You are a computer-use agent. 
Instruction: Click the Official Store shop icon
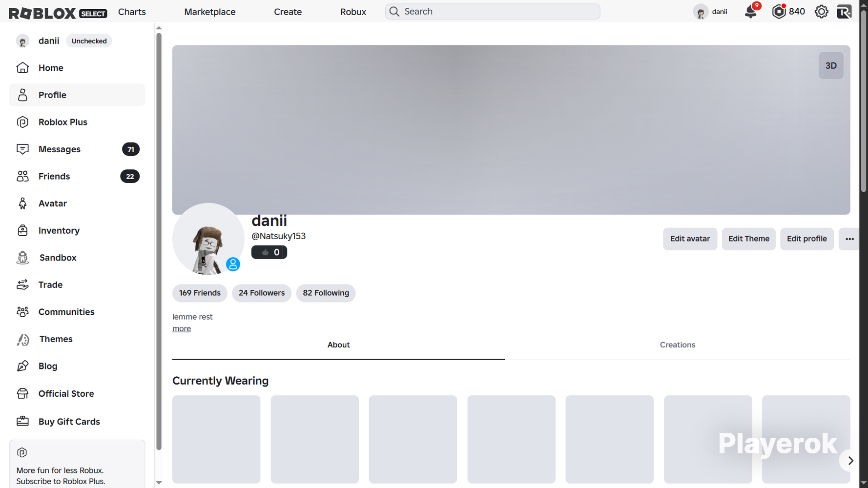pos(22,394)
